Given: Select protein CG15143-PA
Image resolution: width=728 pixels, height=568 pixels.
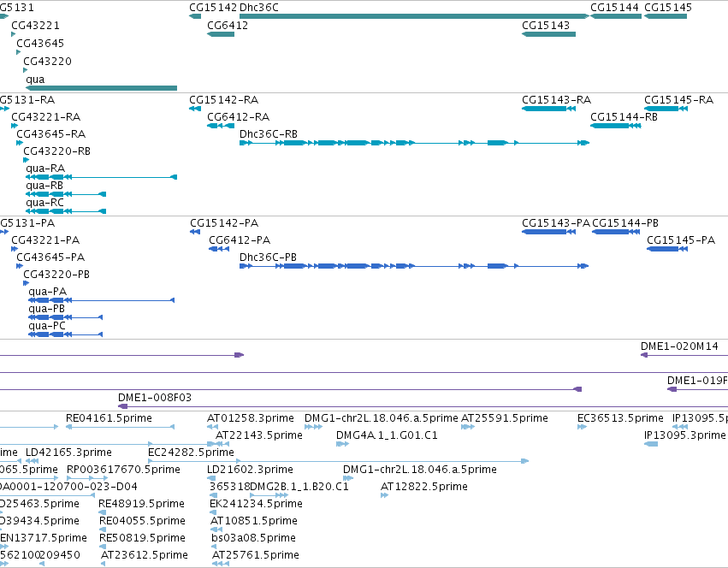Looking at the screenshot, I should tap(556, 223).
